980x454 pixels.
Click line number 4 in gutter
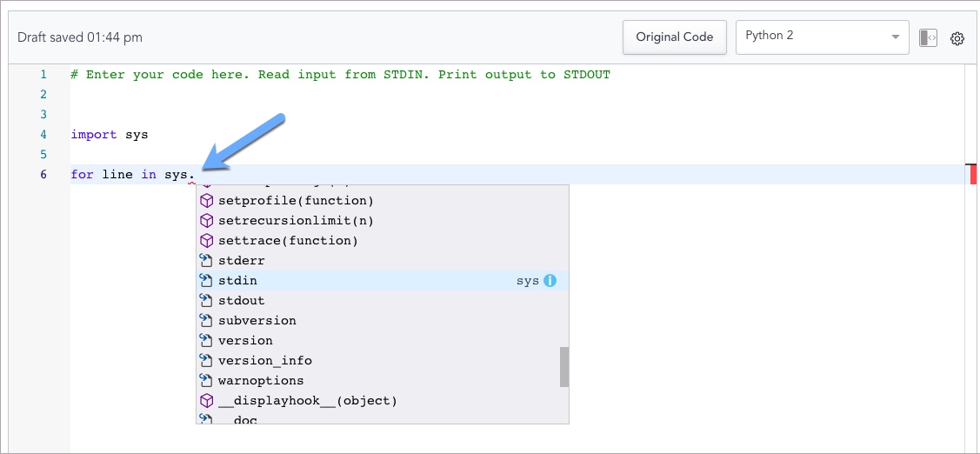point(43,135)
